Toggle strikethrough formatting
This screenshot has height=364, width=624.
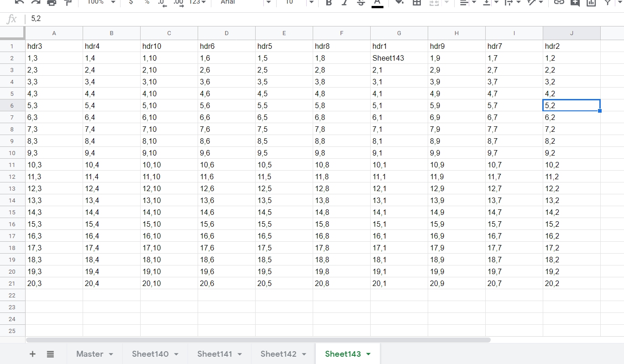[361, 3]
